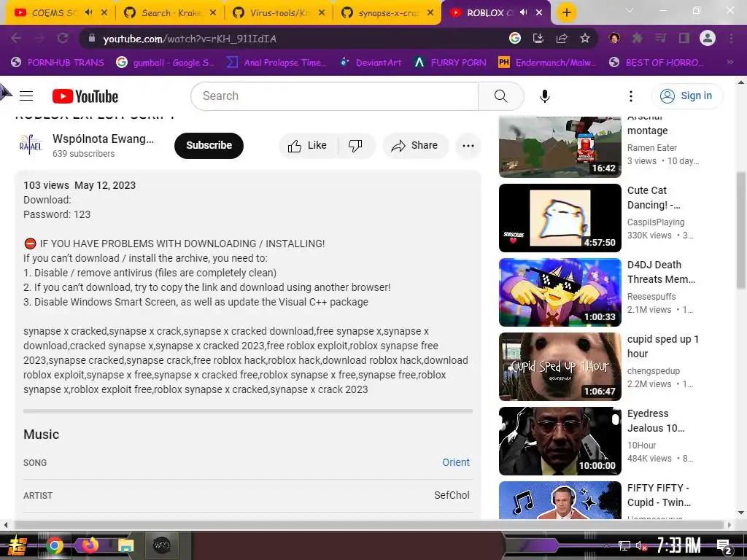747x560 pixels.
Task: Launch Chrome from the taskbar
Action: (54, 545)
